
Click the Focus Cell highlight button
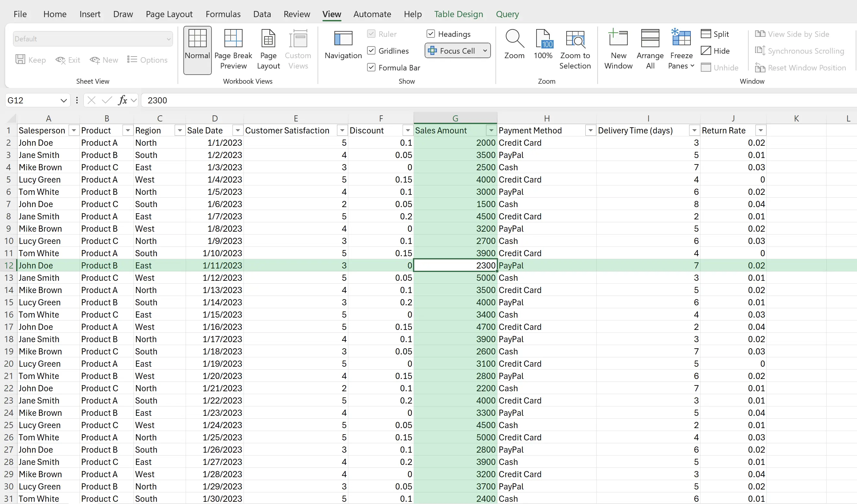[x=452, y=51]
